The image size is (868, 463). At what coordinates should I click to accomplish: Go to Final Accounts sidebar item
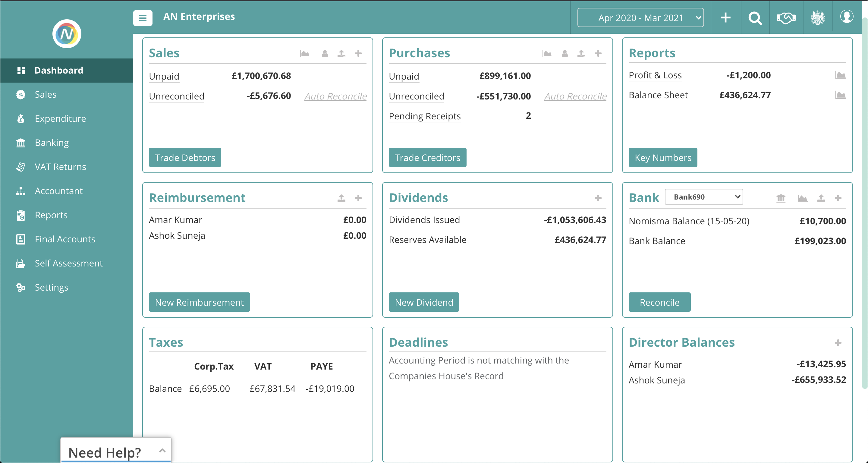tap(65, 239)
